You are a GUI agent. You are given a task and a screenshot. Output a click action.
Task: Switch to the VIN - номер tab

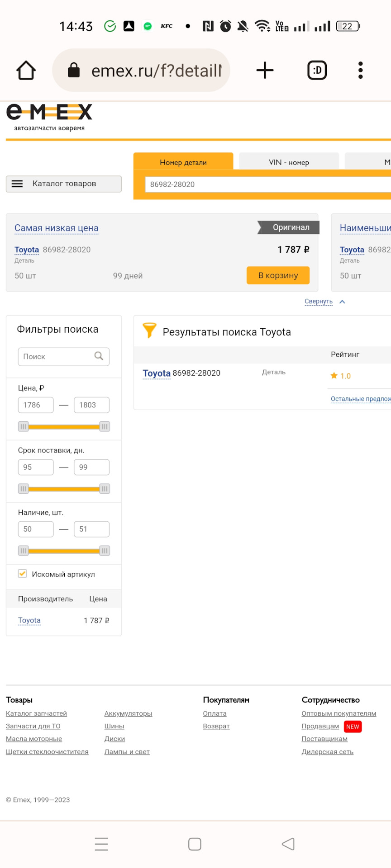[x=289, y=162]
